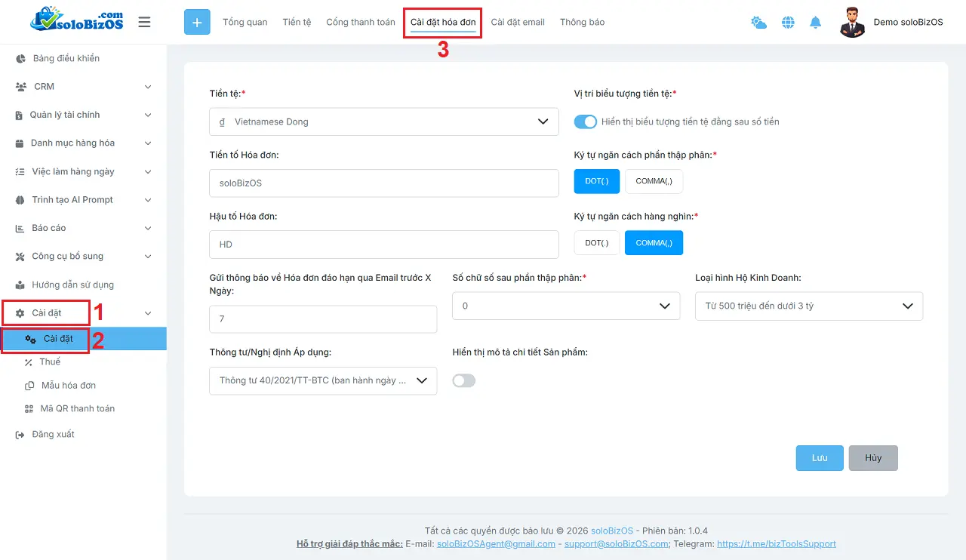Screen dimensions: 966x560
Task: Click the Công cụ bổ sung tools icon
Action: point(20,257)
